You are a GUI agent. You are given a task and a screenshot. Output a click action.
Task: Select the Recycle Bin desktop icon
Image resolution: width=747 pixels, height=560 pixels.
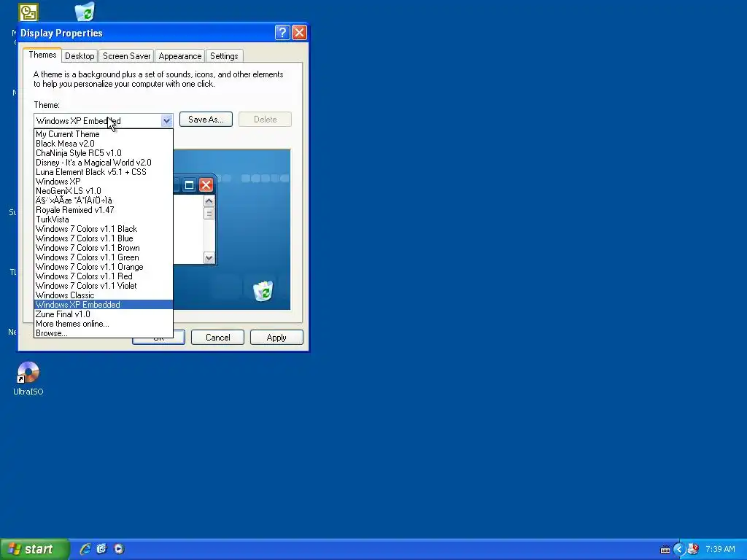point(85,12)
